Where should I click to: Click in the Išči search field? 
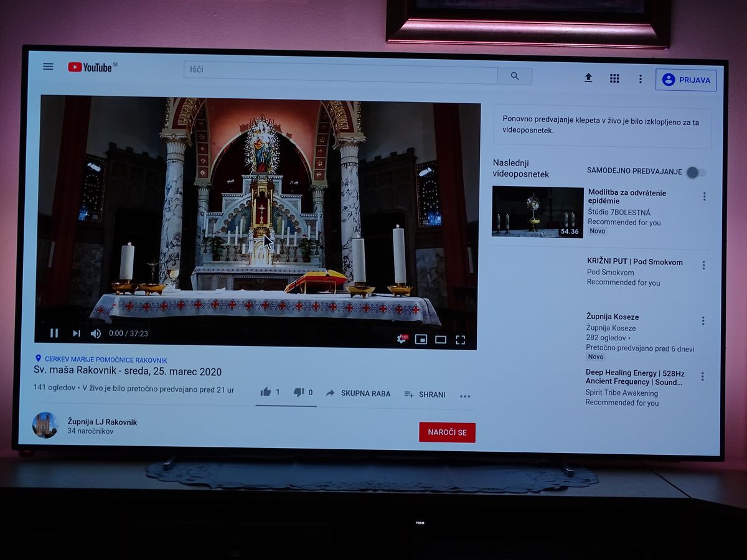pos(340,70)
